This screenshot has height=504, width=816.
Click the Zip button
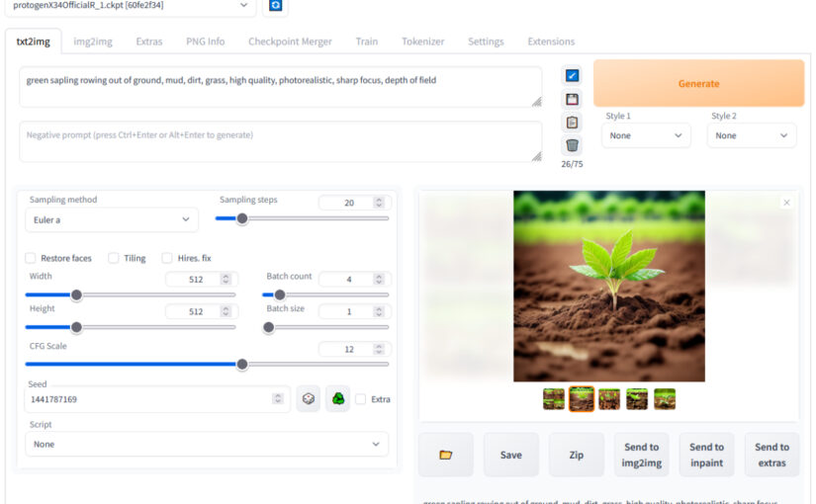pyautogui.click(x=576, y=455)
